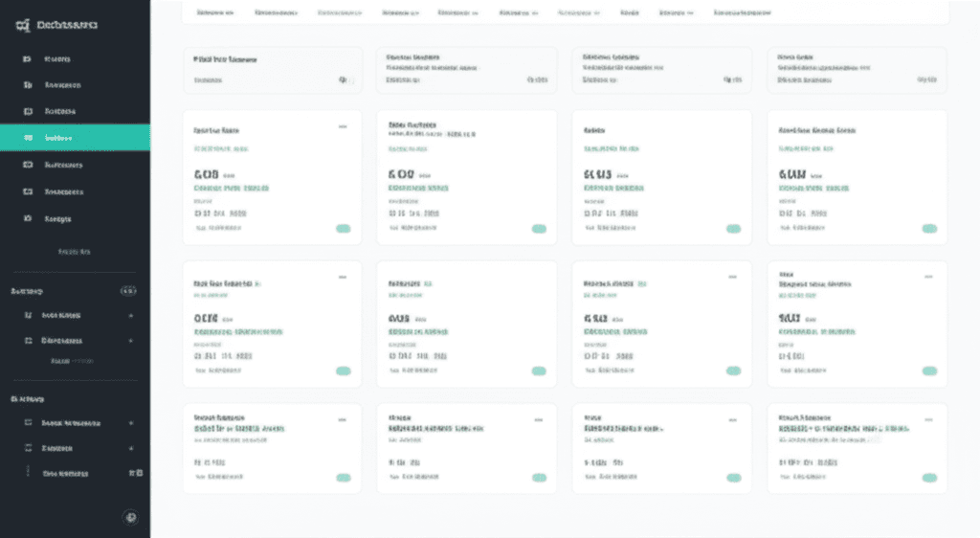The height and width of the screenshot is (538, 980).
Task: Select the highlighted teal sidebar menu item
Action: (75, 138)
